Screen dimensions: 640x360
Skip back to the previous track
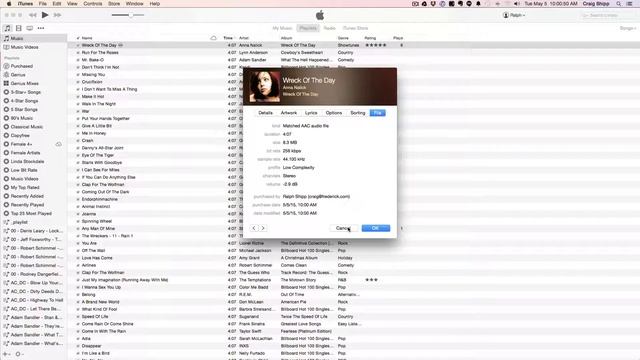click(33, 15)
